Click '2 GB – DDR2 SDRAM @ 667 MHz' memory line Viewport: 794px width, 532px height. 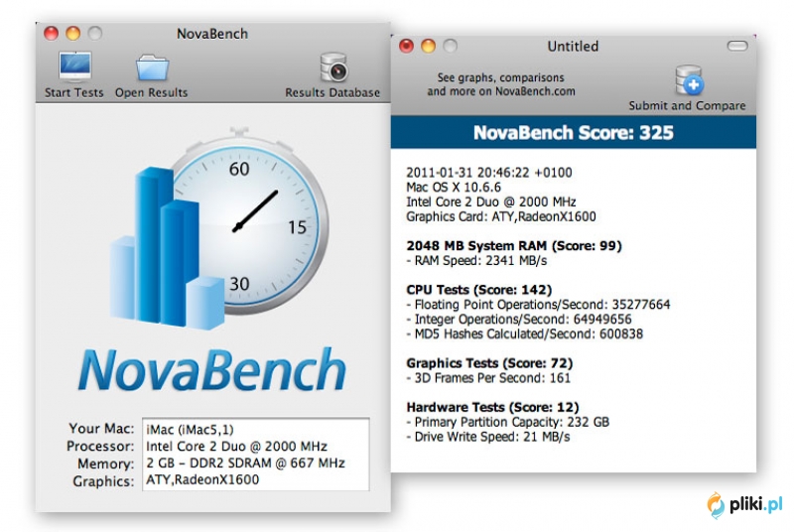(x=245, y=464)
